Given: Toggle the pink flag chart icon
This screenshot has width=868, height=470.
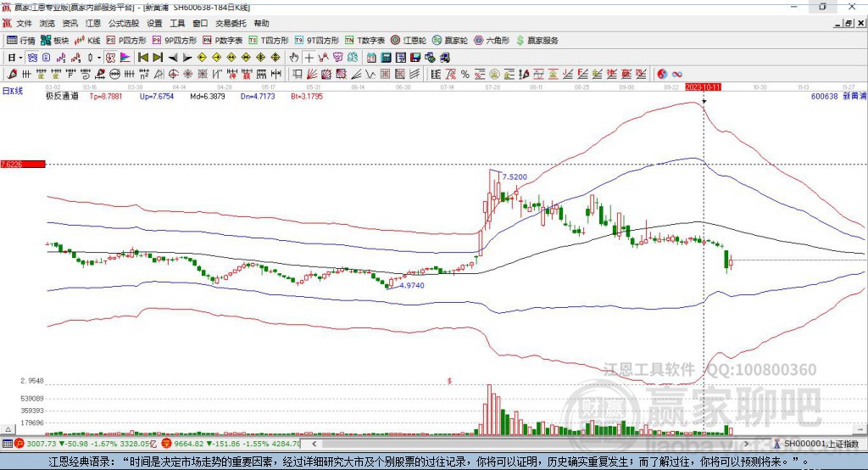Looking at the screenshot, I should tap(125, 58).
